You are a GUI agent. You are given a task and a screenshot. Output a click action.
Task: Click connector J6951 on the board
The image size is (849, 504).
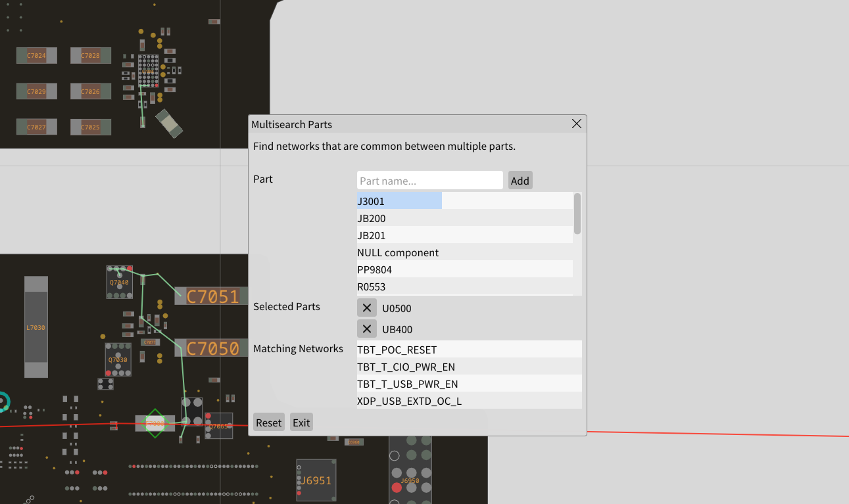click(x=316, y=480)
